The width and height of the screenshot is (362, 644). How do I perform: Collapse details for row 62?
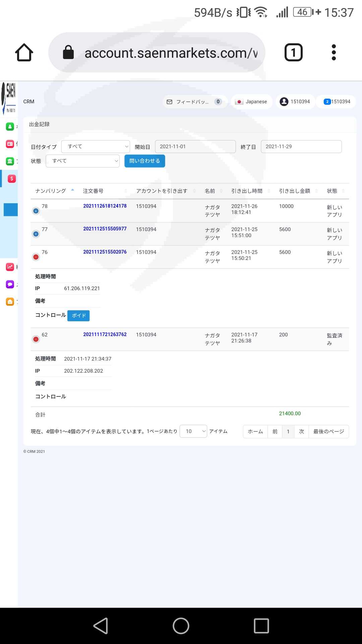click(36, 339)
